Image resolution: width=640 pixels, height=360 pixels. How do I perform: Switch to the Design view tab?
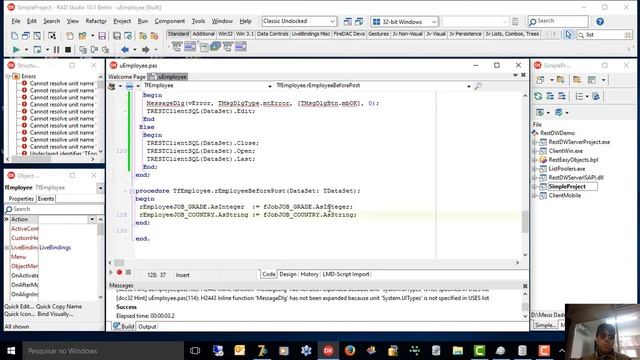click(x=288, y=274)
